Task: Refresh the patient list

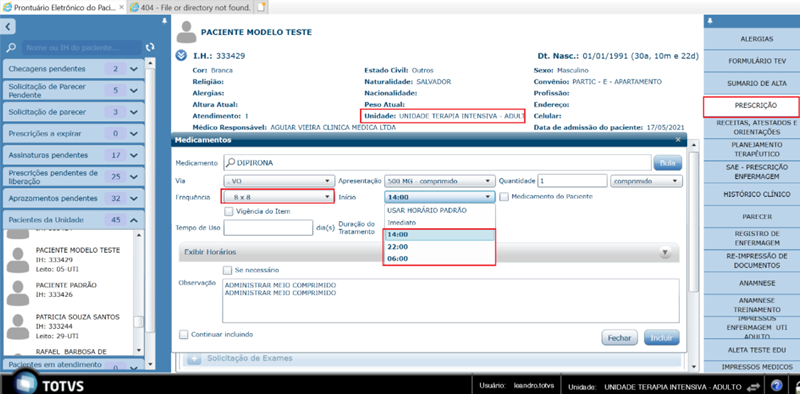Action: 150,47
